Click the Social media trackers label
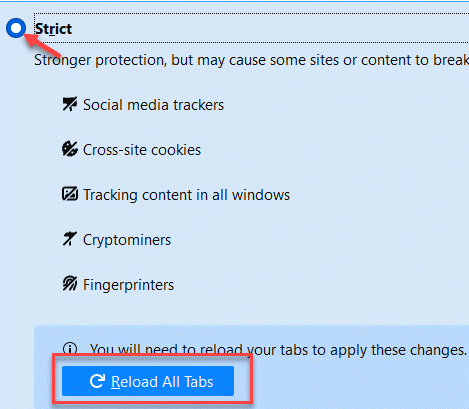The height and width of the screenshot is (409, 469). click(x=153, y=105)
